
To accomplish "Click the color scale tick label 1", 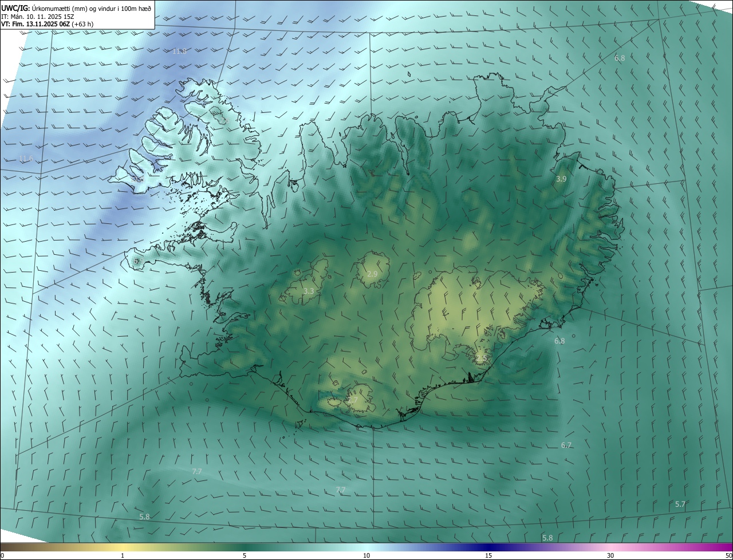I will pos(123,555).
